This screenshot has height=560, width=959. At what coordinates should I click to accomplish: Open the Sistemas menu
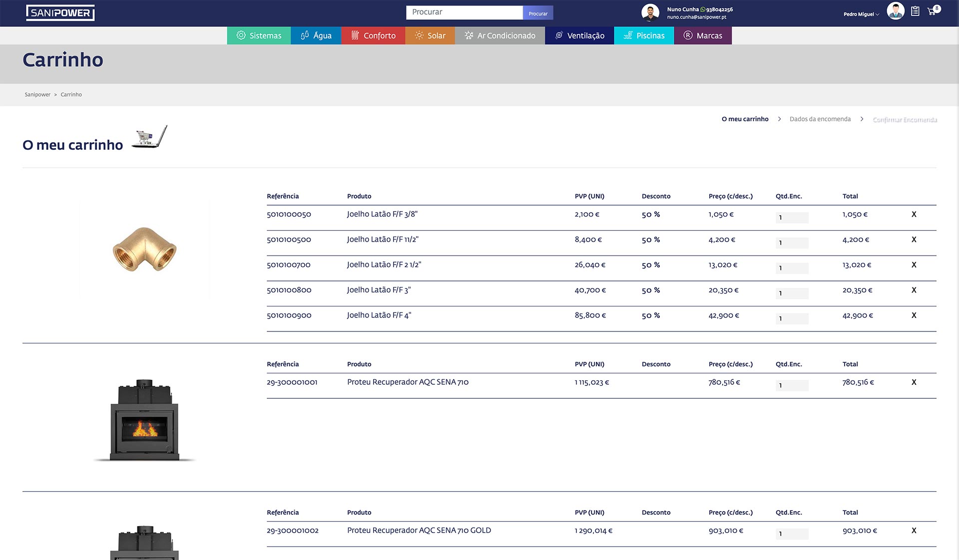259,35
